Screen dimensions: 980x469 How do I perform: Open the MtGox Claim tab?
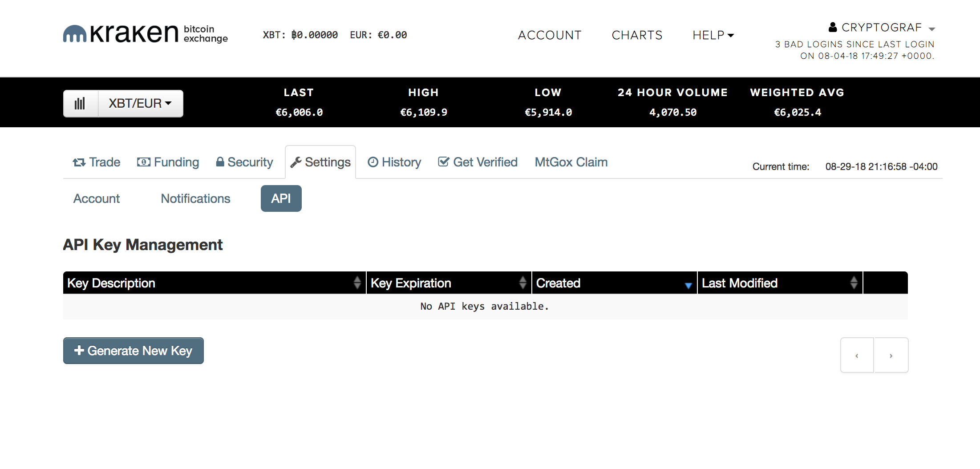point(571,162)
